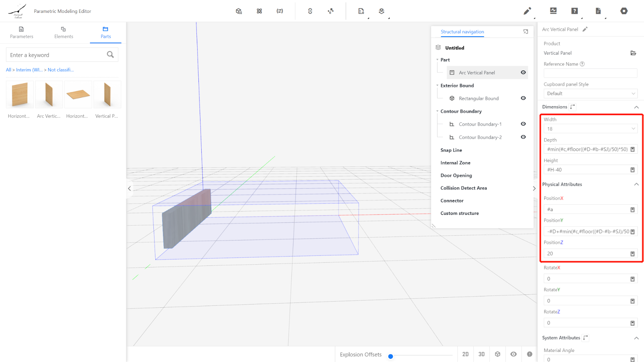
Task: Collapse the Dimensions section
Action: click(636, 107)
